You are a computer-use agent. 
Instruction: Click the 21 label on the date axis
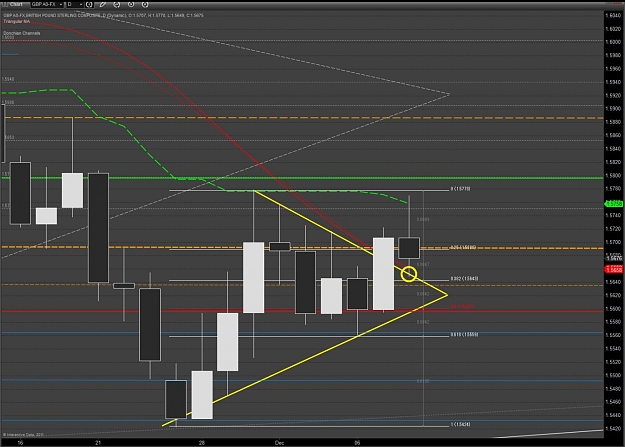coord(98,443)
